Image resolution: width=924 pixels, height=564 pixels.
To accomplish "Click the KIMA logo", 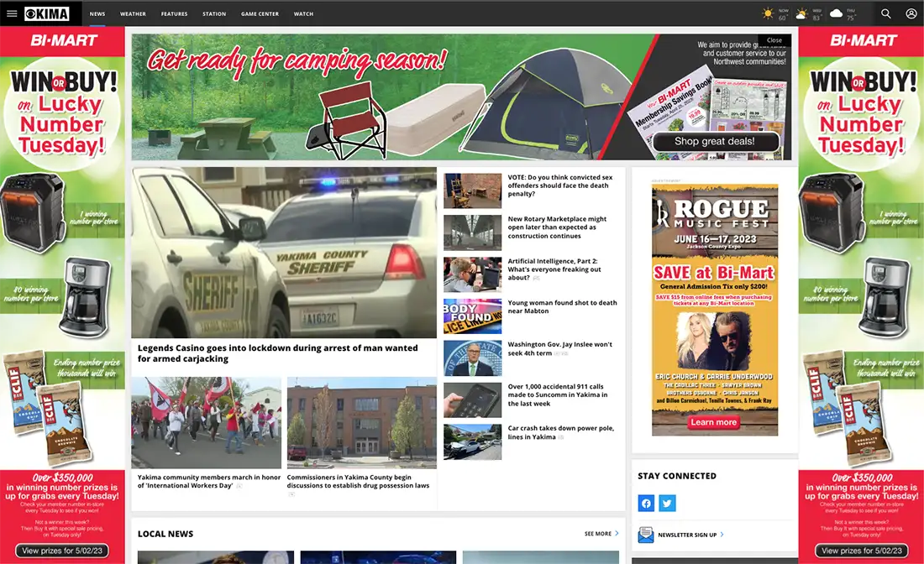I will tap(46, 13).
